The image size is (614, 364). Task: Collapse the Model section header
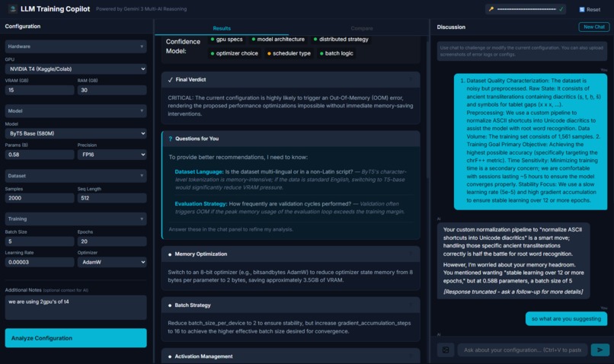tap(75, 111)
